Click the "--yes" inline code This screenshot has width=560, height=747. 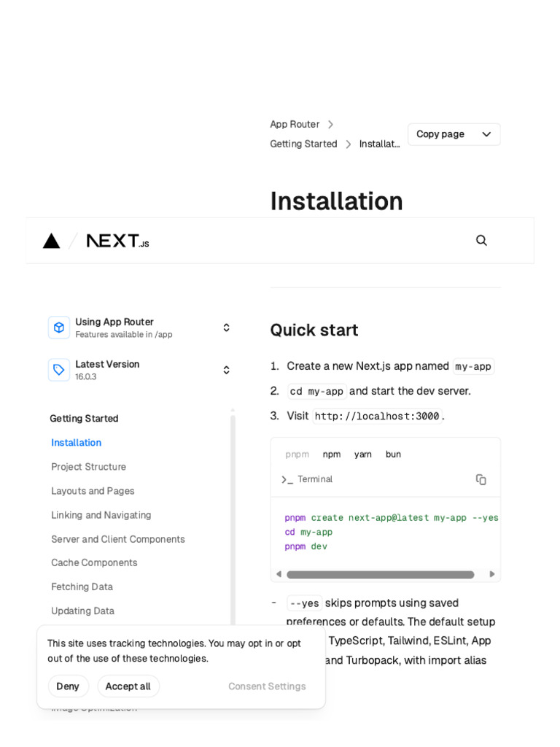click(x=304, y=603)
